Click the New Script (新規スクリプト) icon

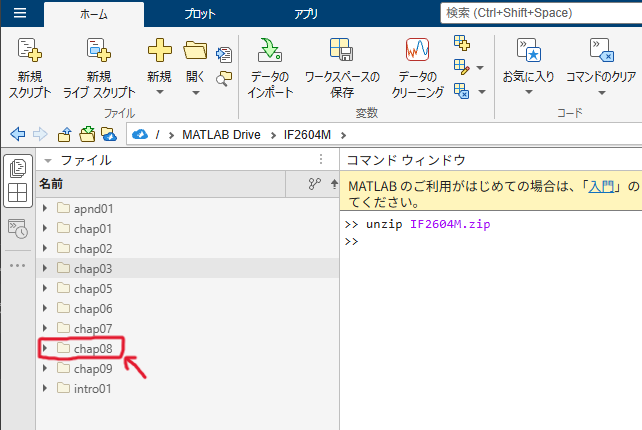pos(30,50)
